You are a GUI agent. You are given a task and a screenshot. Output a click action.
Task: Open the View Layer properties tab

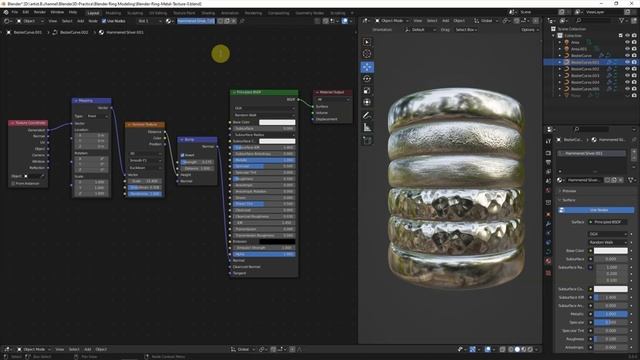[x=548, y=171]
